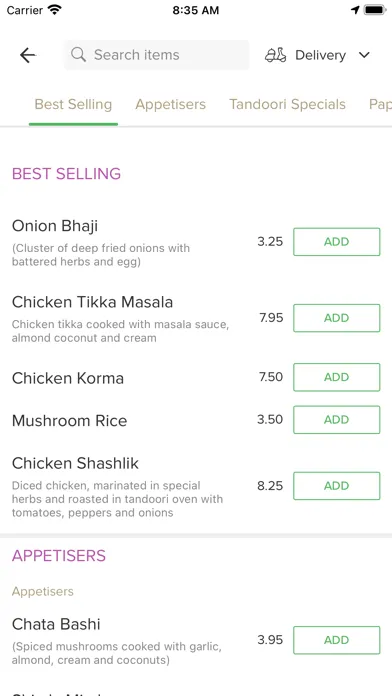Image resolution: width=392 pixels, height=696 pixels.
Task: Switch to the Appetisers tab
Action: tap(170, 104)
